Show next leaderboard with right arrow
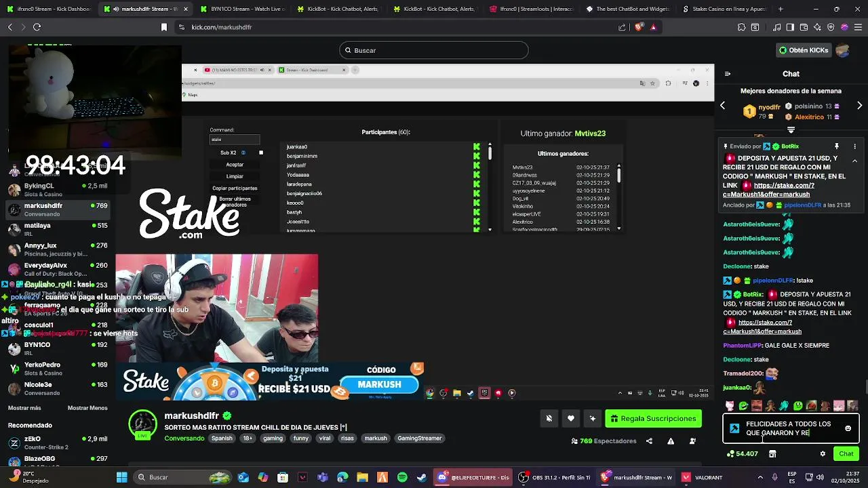 [860, 106]
